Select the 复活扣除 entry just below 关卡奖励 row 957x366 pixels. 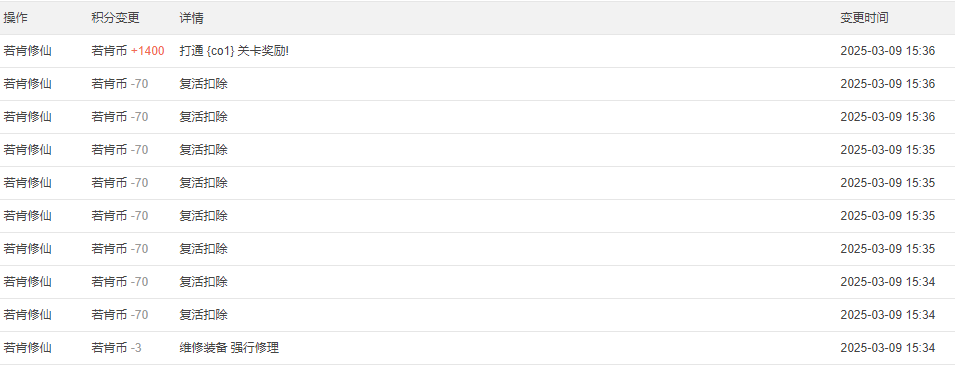[203, 84]
